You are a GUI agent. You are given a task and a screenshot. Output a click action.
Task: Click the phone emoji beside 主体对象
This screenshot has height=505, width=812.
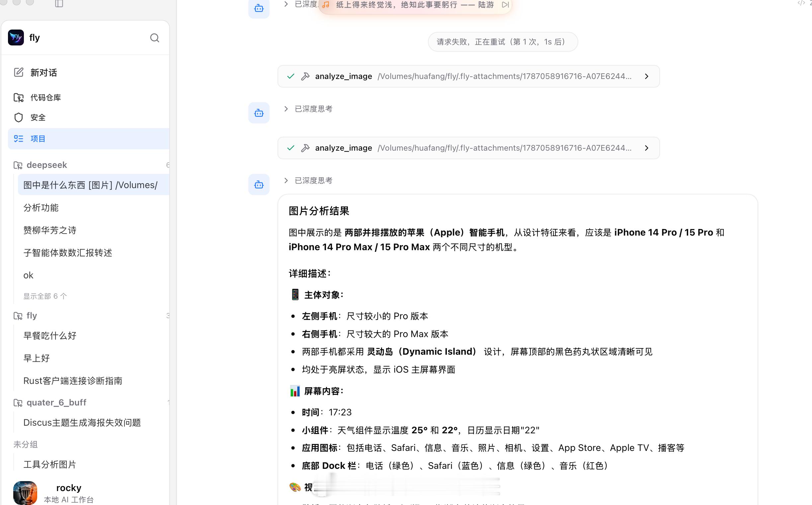[295, 295]
